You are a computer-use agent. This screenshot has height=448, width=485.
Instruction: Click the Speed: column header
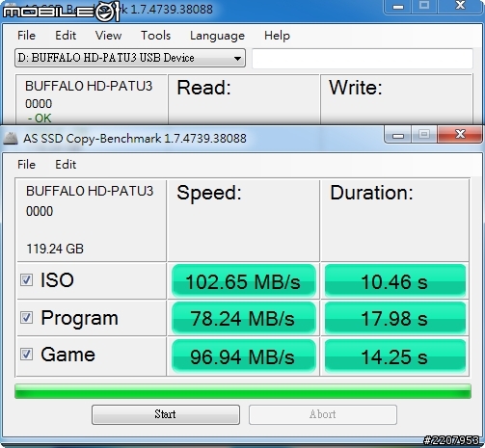coord(209,193)
